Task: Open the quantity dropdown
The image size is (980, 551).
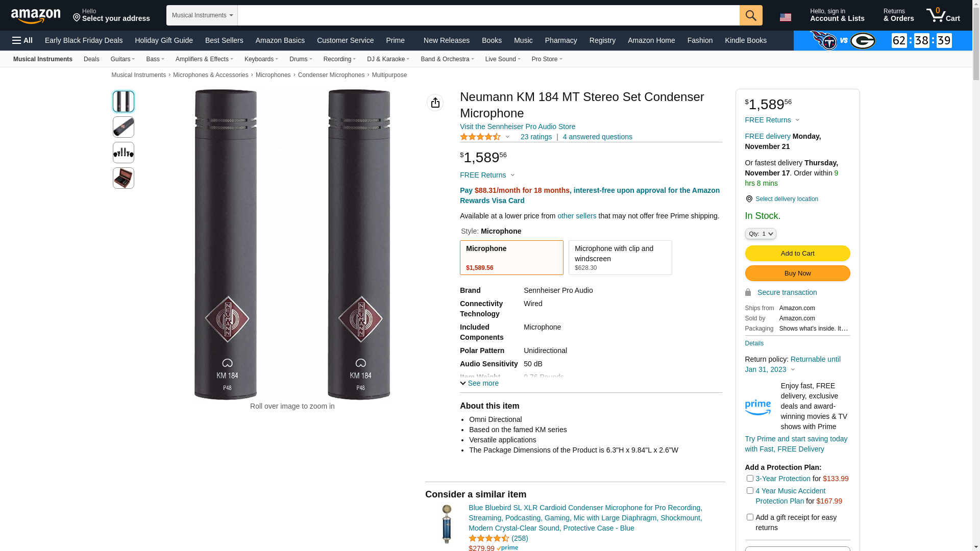Action: coord(760,234)
